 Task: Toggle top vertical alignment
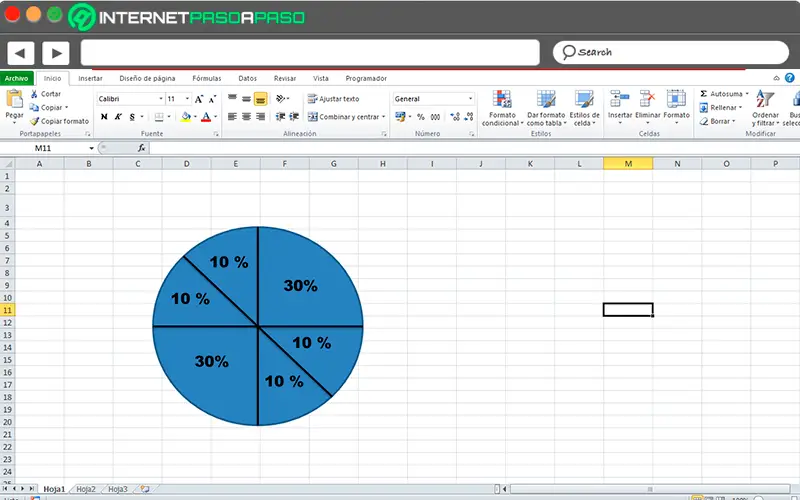[232, 98]
